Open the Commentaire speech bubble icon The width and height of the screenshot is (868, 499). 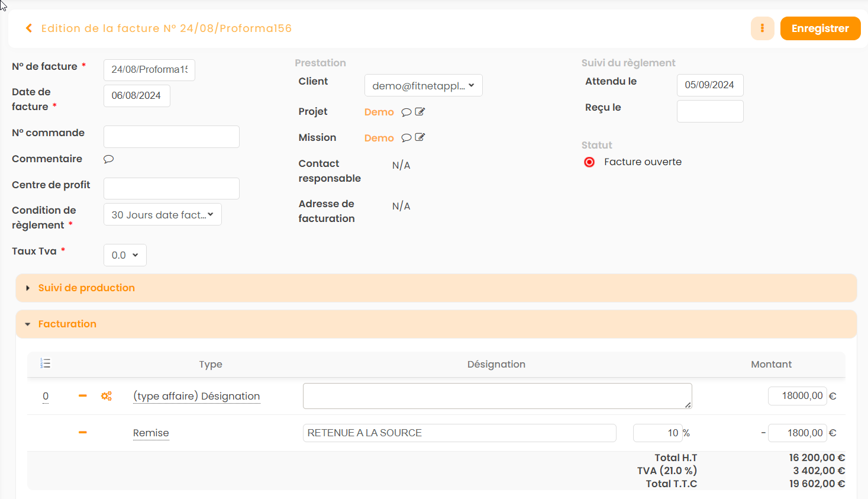tap(109, 159)
